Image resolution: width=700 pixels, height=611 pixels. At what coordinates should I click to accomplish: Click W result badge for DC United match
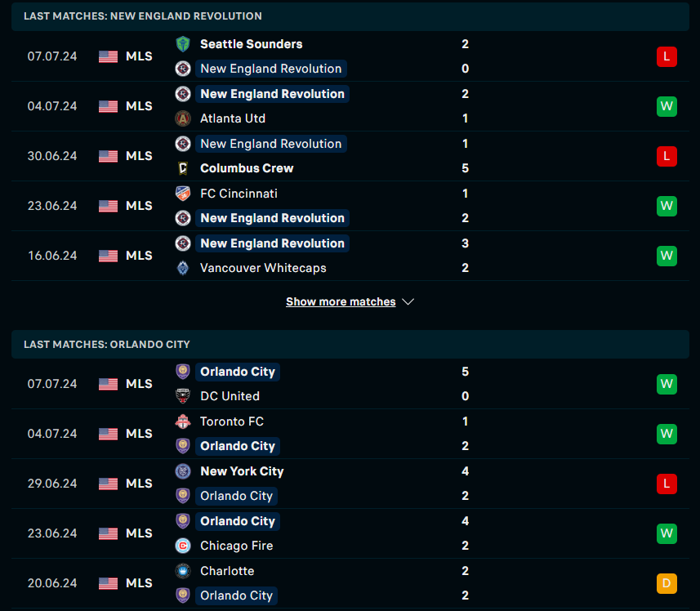[x=667, y=384]
